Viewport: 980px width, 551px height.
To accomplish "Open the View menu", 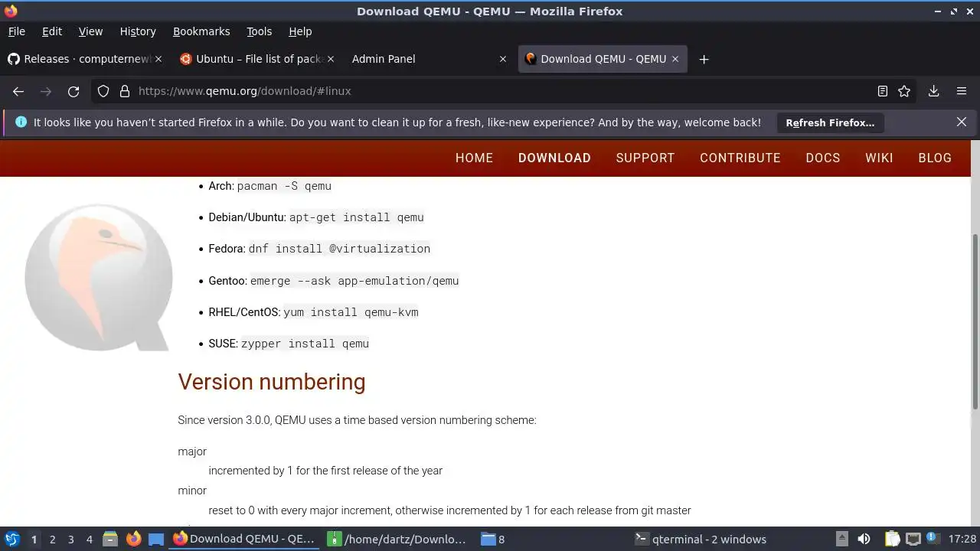I will pos(90,31).
